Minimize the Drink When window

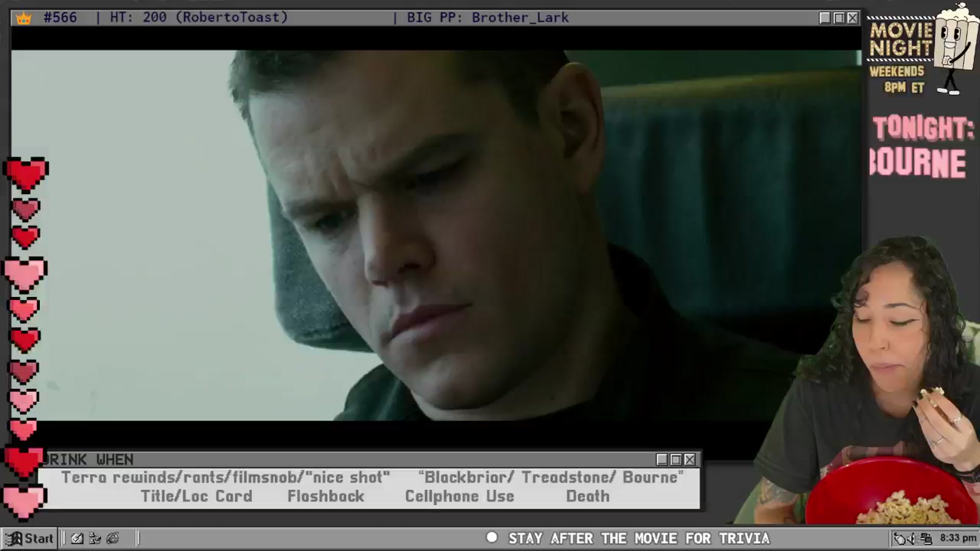[662, 460]
